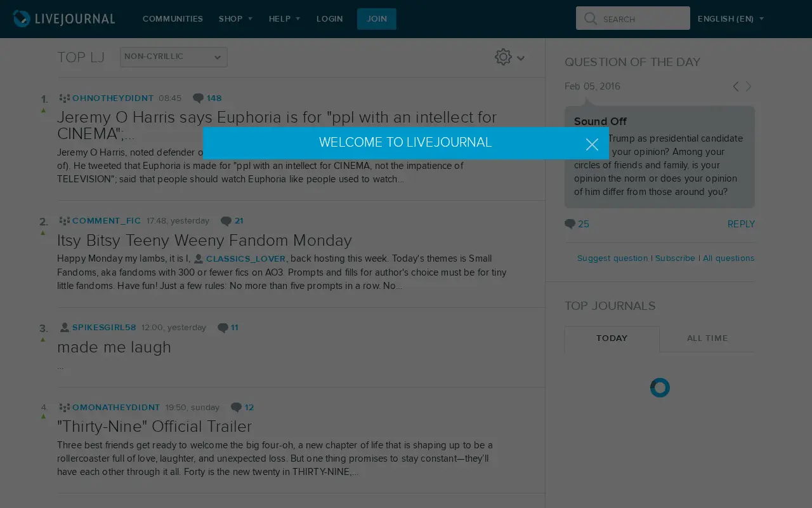Click the 25 comments count link
The image size is (812, 508).
584,224
